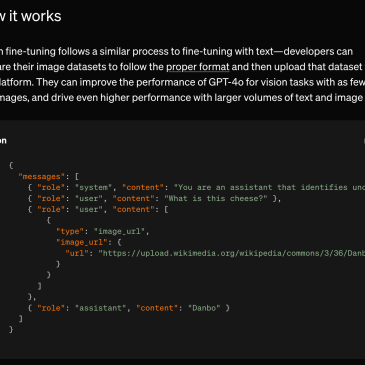Viewport: 365px width, 365px height.
Task: Click the "url" key in the code block
Action: point(77,253)
